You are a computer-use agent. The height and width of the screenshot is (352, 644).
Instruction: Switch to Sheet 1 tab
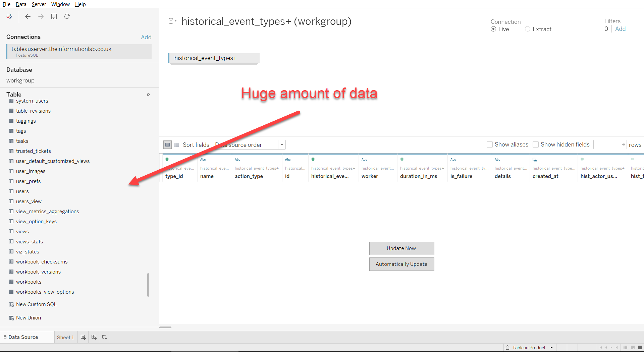pyautogui.click(x=65, y=337)
